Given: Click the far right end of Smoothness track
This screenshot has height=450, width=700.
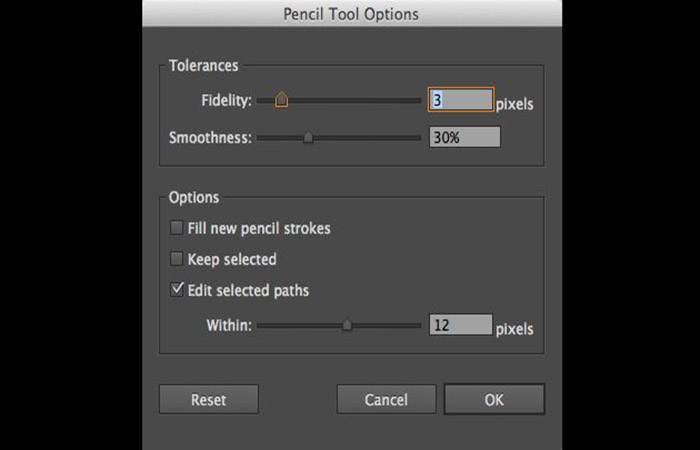Looking at the screenshot, I should [419, 137].
